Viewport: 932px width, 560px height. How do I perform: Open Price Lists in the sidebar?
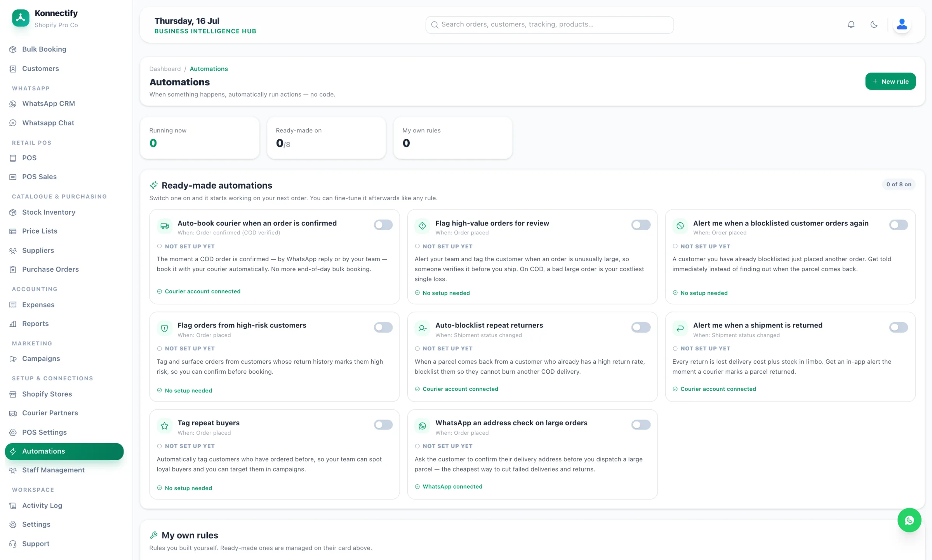(64, 231)
